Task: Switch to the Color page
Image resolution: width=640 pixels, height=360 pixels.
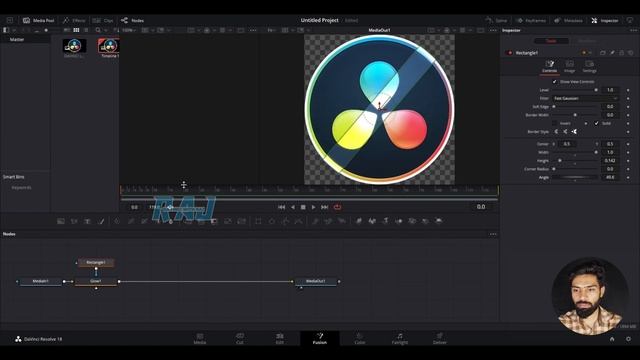Action: pos(360,338)
